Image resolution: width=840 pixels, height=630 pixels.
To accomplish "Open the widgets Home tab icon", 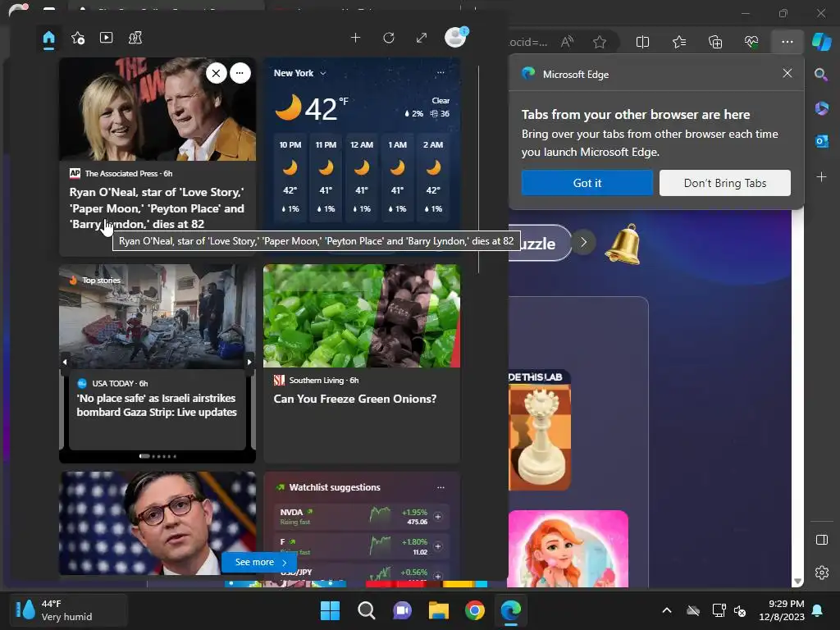I will click(48, 38).
